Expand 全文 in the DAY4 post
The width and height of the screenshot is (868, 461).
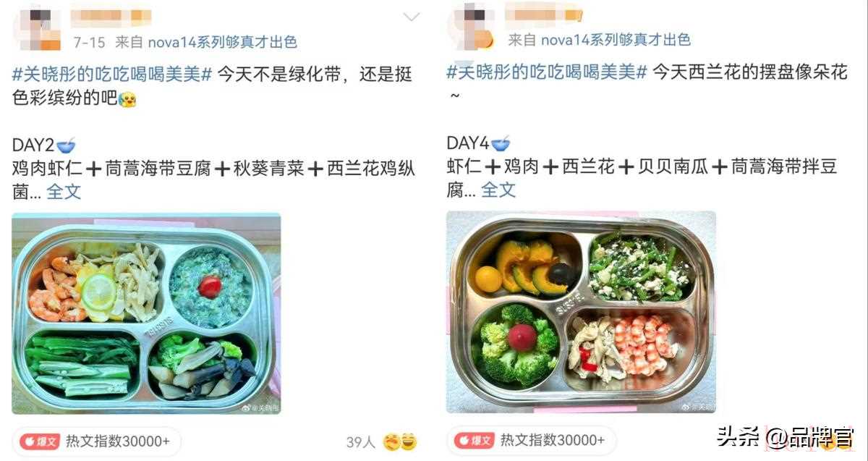click(498, 190)
